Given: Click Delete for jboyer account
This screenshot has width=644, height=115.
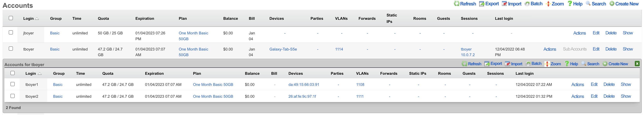Looking at the screenshot, I should coord(611,33).
